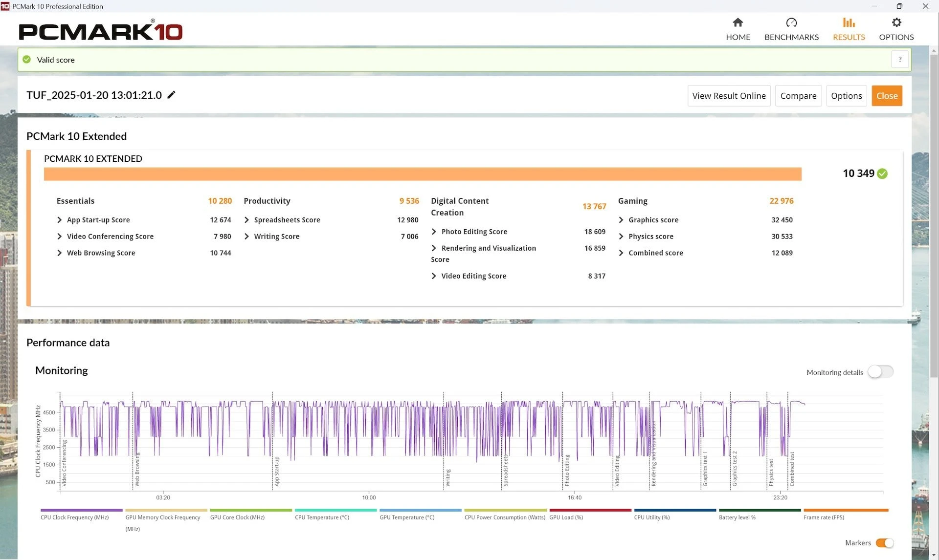Toggle CPU Temperature legend series
This screenshot has width=939, height=560.
322,517
